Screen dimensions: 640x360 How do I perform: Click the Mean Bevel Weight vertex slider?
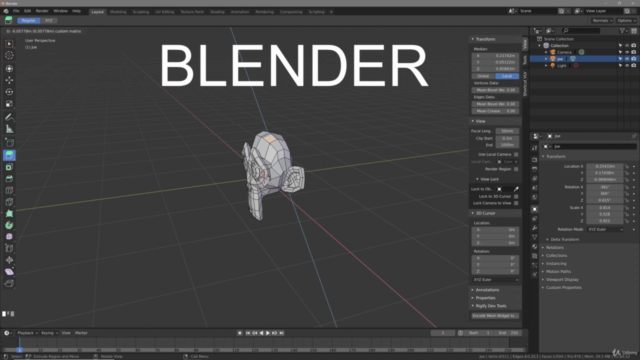tap(495, 90)
